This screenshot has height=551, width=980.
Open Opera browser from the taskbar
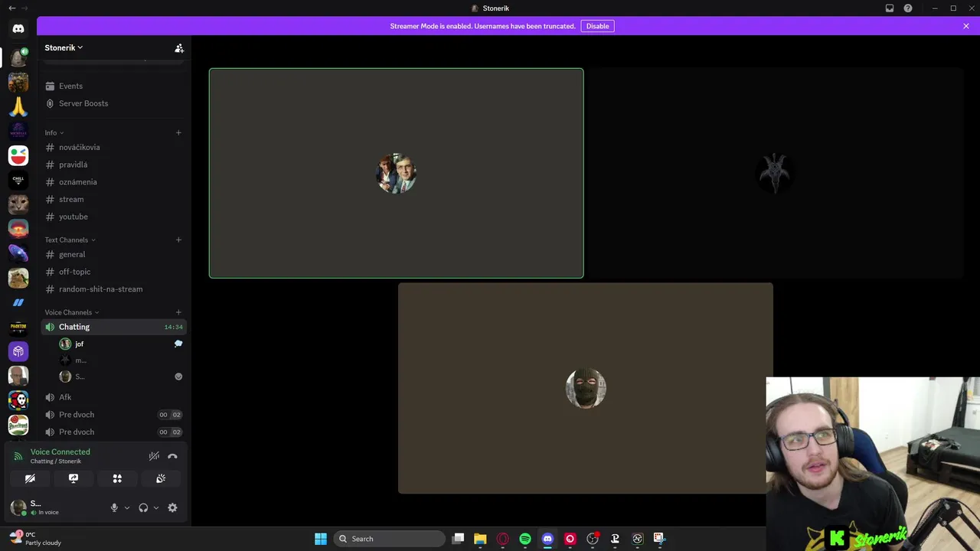(x=503, y=539)
